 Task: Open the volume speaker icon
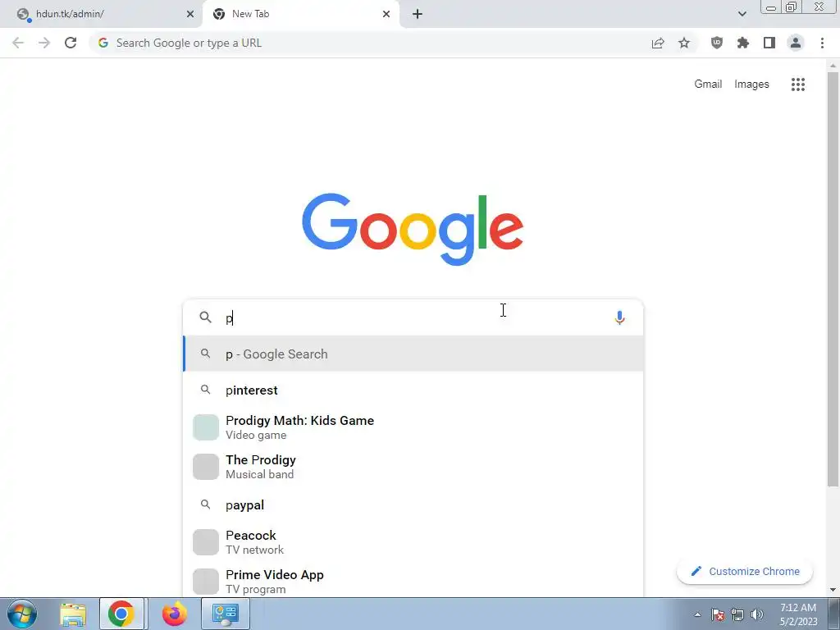[757, 614]
